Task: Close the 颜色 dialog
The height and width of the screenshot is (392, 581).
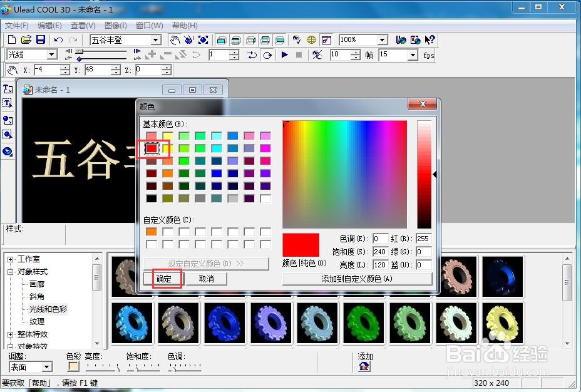Action: click(422, 104)
